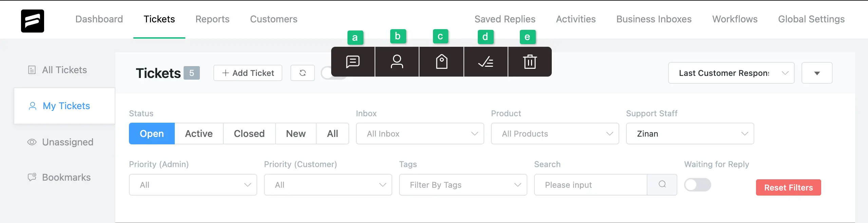The height and width of the screenshot is (223, 868).
Task: Open Business Inboxes menu item
Action: tap(654, 19)
